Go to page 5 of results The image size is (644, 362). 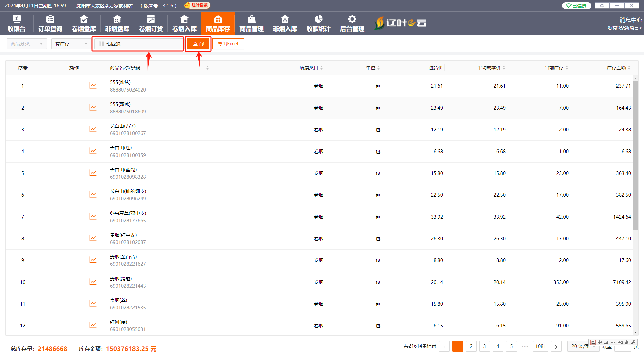coord(512,346)
